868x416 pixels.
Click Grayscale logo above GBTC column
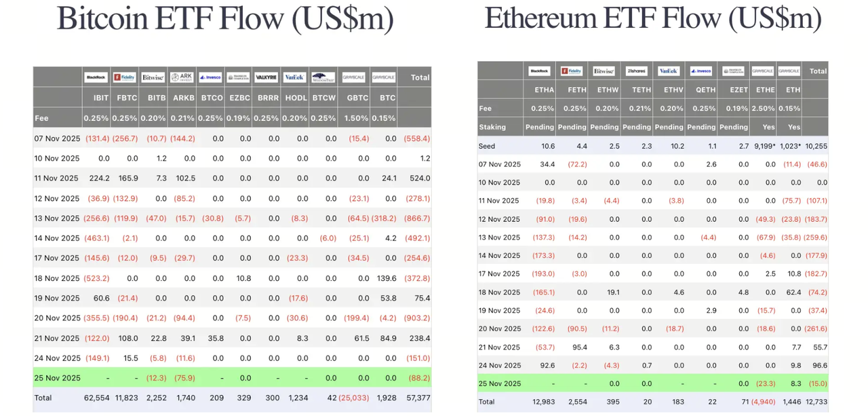[353, 77]
